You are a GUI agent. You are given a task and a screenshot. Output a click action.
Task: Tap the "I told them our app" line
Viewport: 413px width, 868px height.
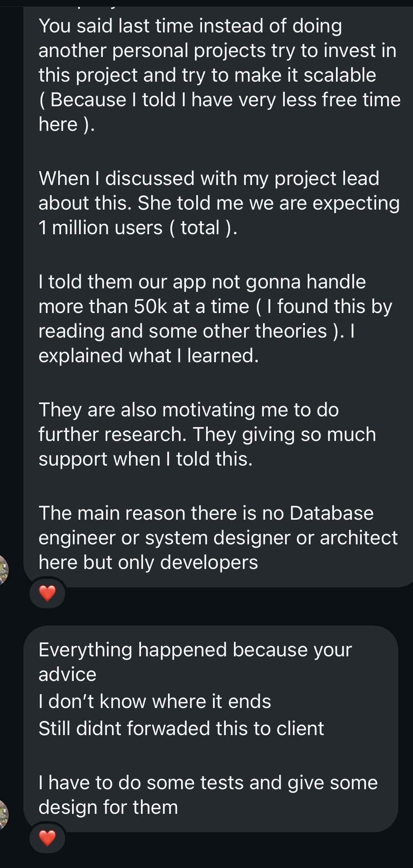(202, 282)
